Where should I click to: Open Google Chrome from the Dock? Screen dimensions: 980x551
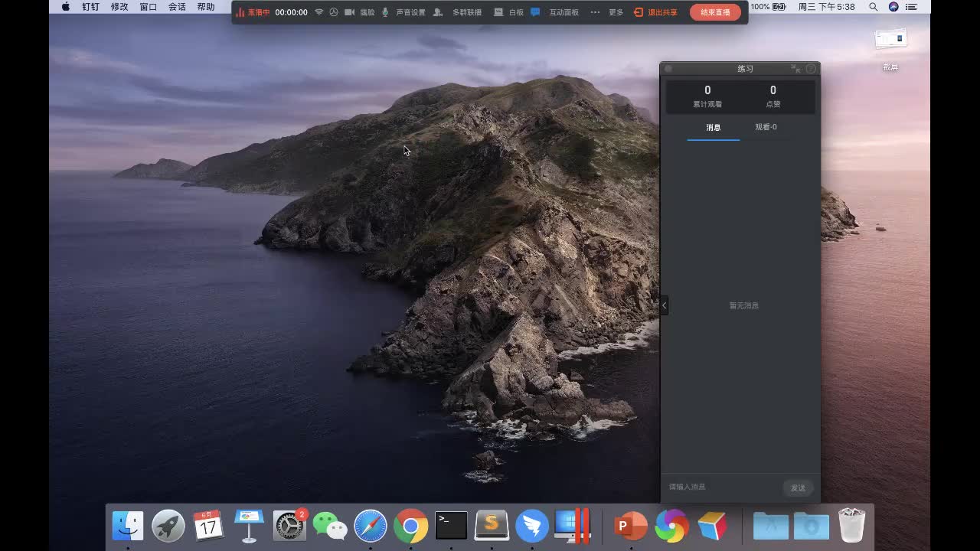point(411,526)
